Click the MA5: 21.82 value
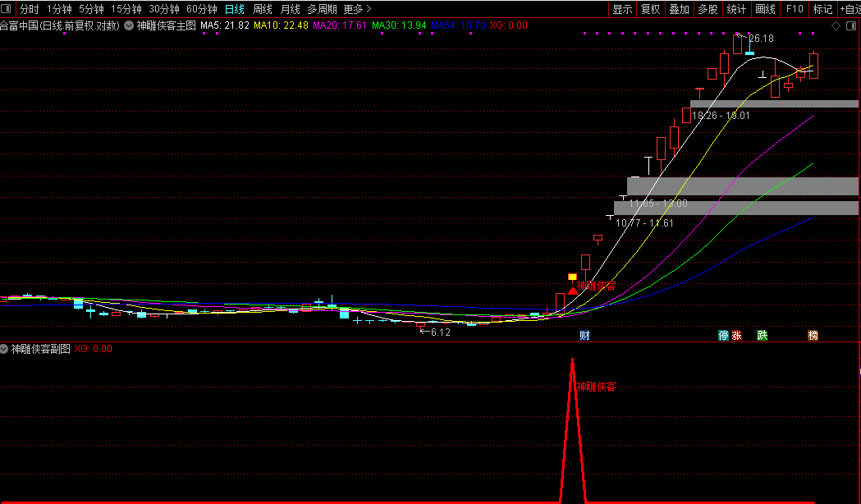861x504 pixels. (x=225, y=25)
